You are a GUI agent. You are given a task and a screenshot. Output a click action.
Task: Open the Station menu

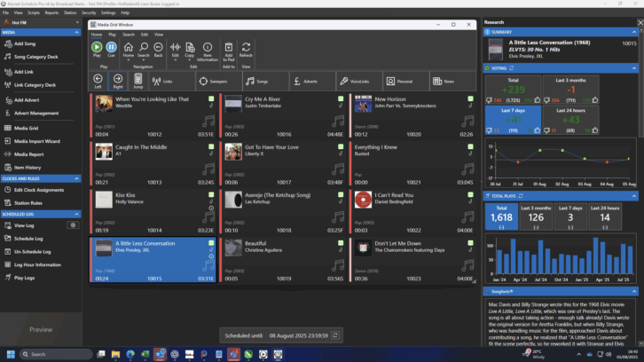[70, 12]
